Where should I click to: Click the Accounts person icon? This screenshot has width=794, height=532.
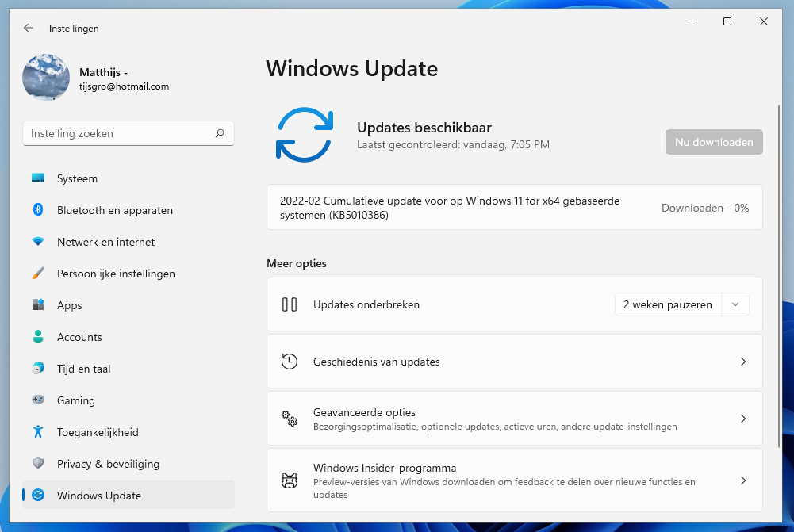coord(38,337)
